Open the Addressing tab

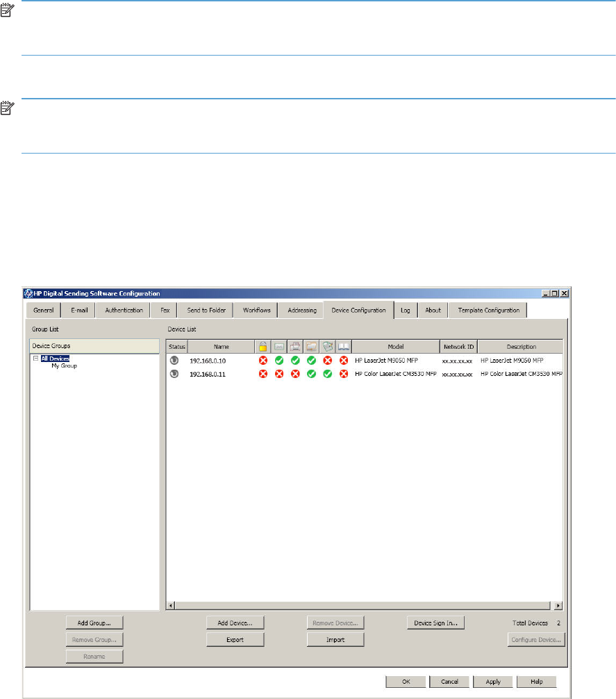click(x=302, y=311)
